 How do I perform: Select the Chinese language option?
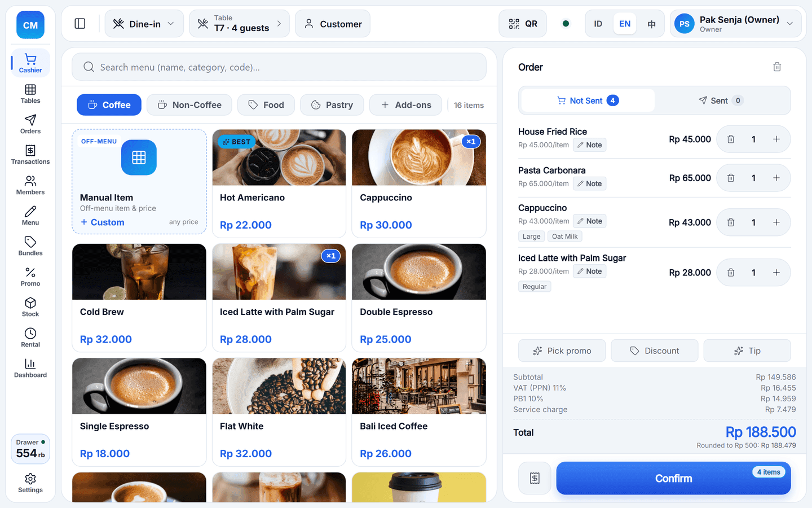pyautogui.click(x=651, y=24)
